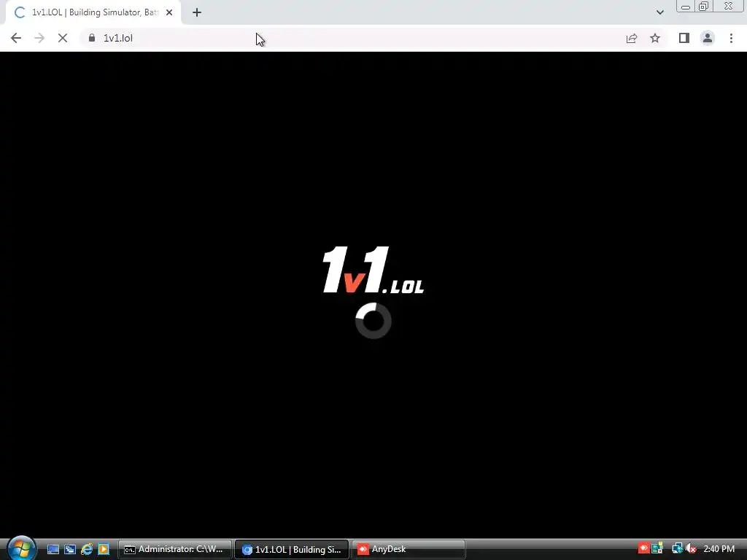Bookmark this tab with the star icon

[x=655, y=38]
